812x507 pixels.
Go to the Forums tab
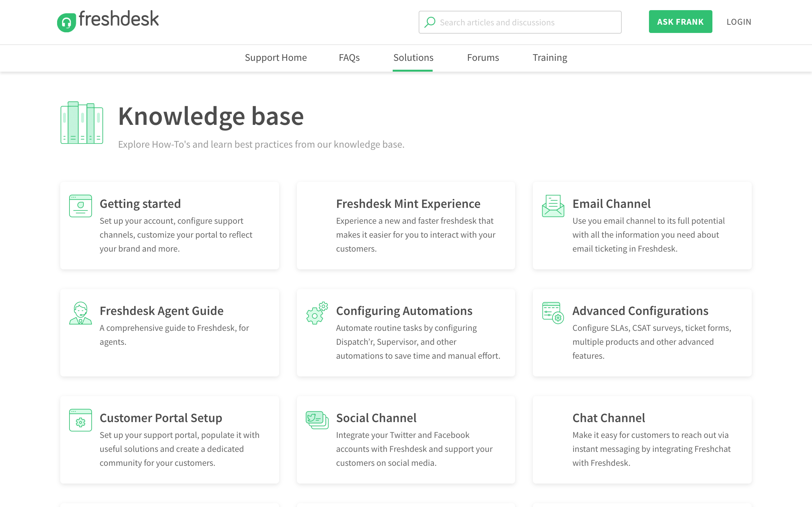point(483,58)
